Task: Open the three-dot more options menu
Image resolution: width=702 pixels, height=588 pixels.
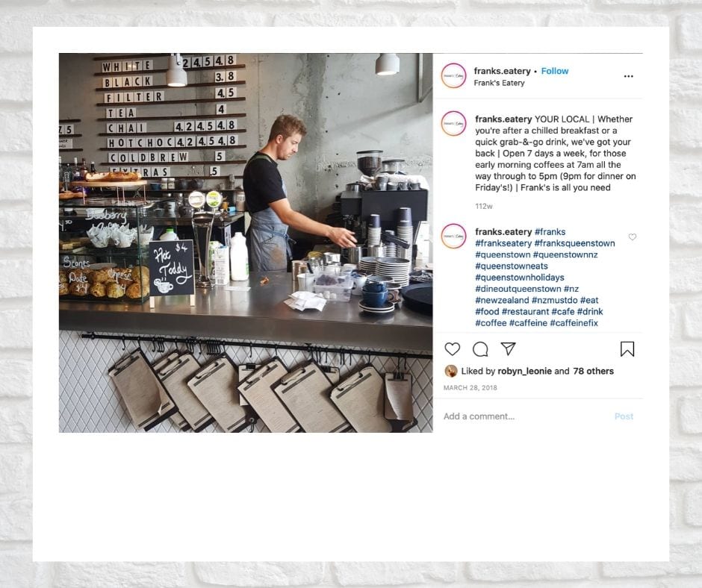Action: pos(629,77)
